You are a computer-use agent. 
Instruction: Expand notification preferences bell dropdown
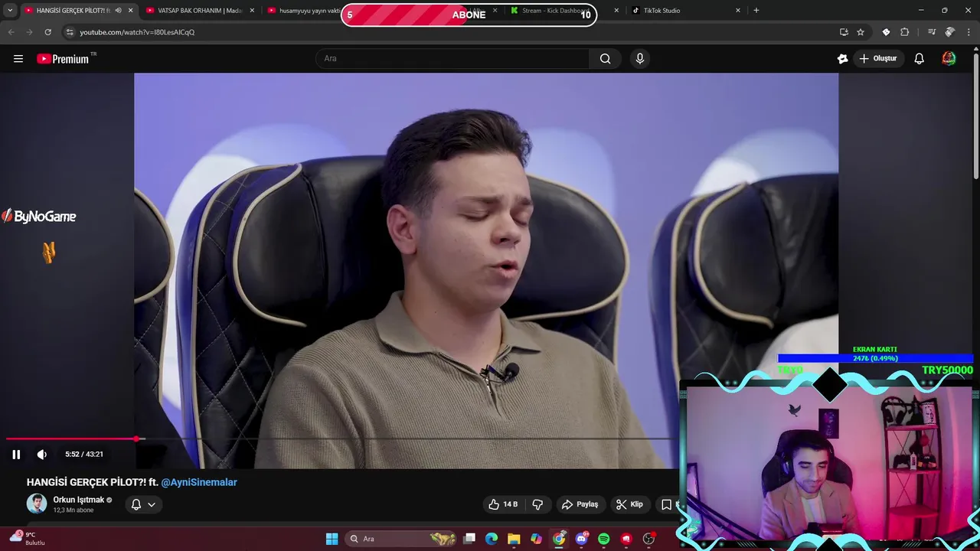pyautogui.click(x=143, y=504)
